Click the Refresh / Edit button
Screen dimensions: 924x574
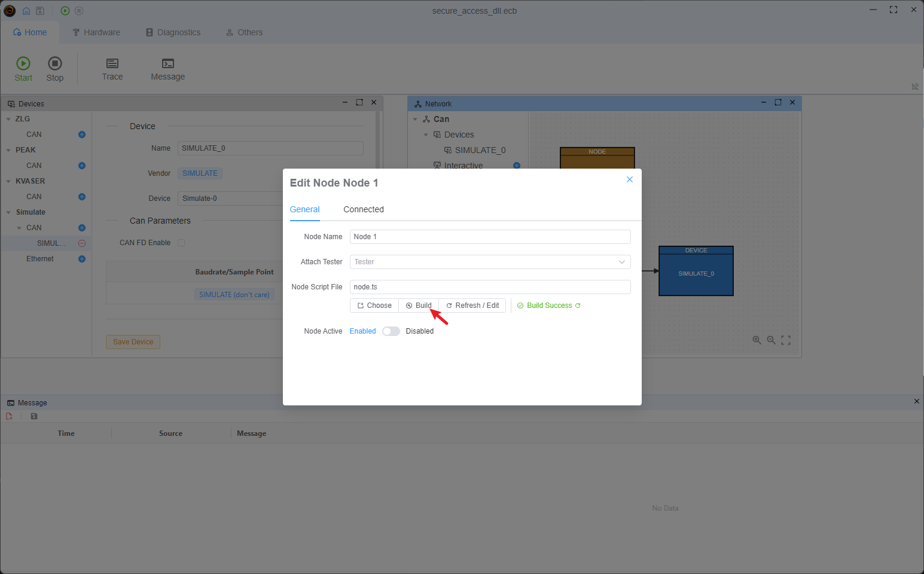click(x=472, y=306)
